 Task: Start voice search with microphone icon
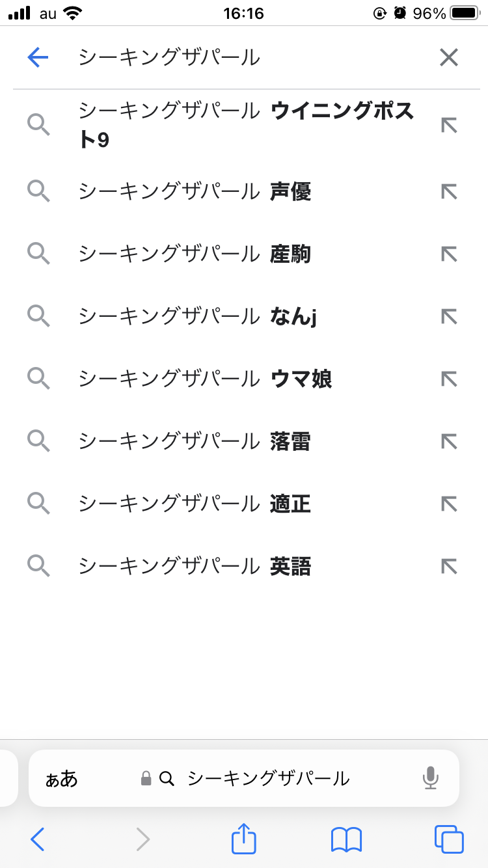(430, 778)
